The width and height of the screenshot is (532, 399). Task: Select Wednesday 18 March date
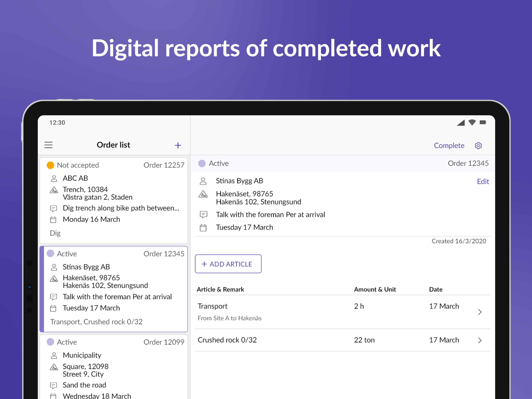(x=97, y=396)
